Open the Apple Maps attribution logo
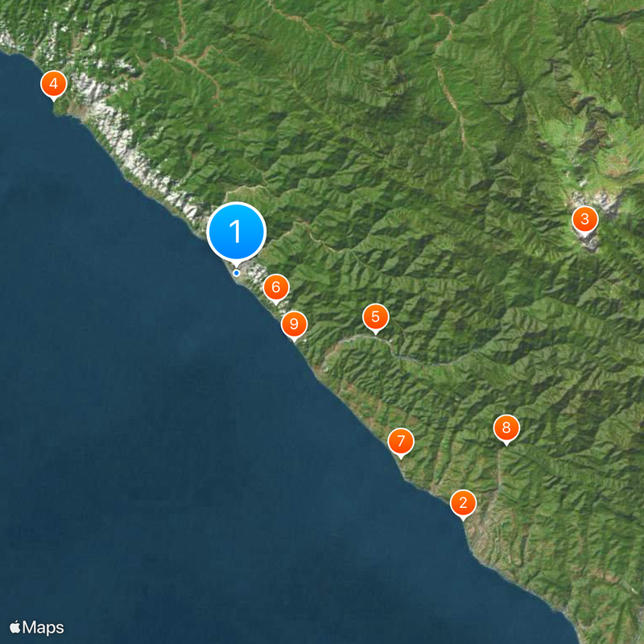 (x=36, y=627)
